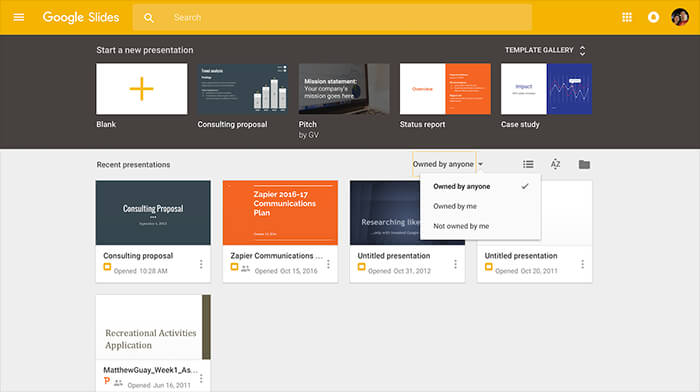The width and height of the screenshot is (700, 392).
Task: Open more options for presentation opened Oct 31, 2012
Action: [455, 264]
